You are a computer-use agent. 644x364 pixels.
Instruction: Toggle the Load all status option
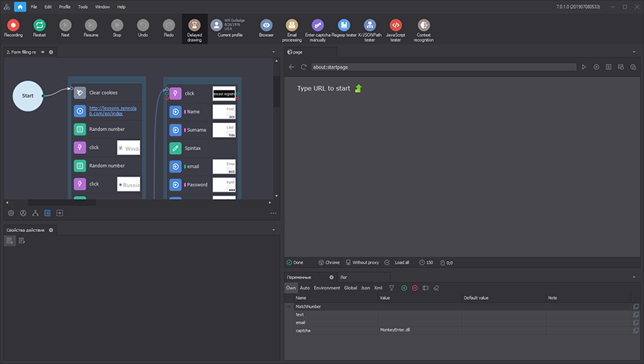tap(396, 262)
